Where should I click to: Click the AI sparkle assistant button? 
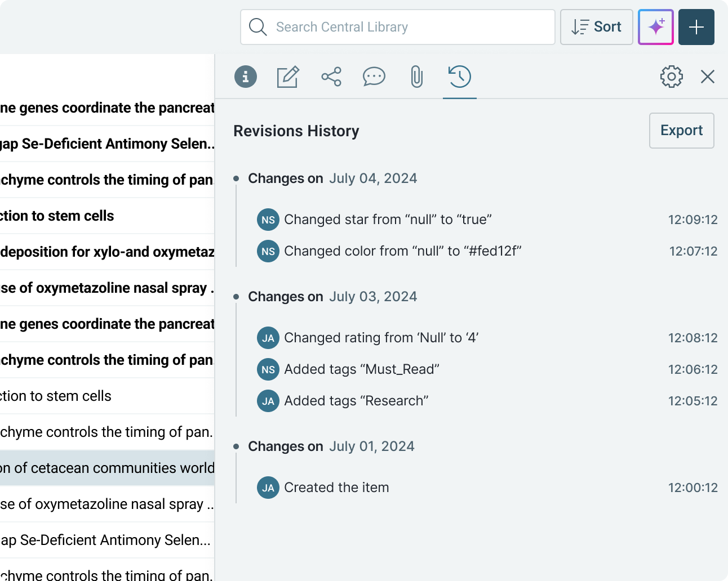click(656, 27)
